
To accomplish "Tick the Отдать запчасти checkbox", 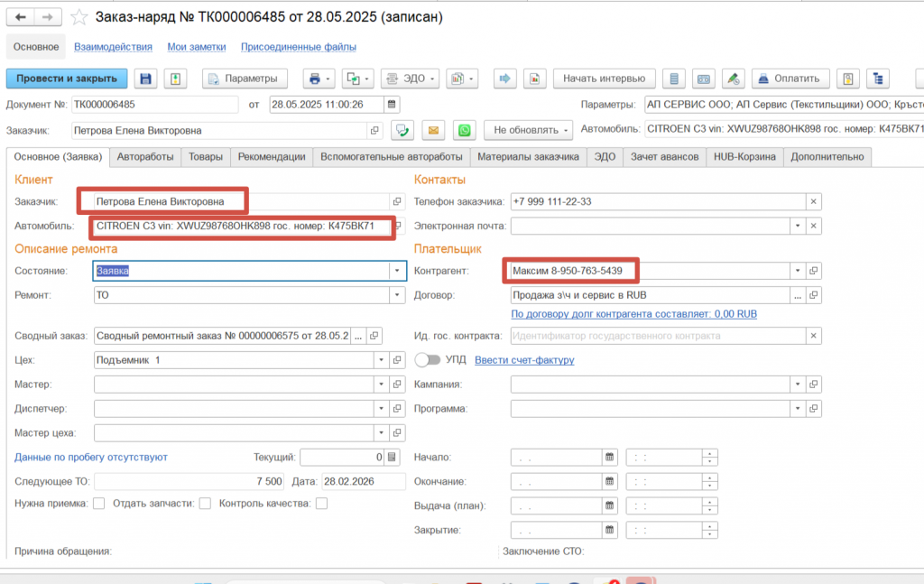I will (x=206, y=504).
